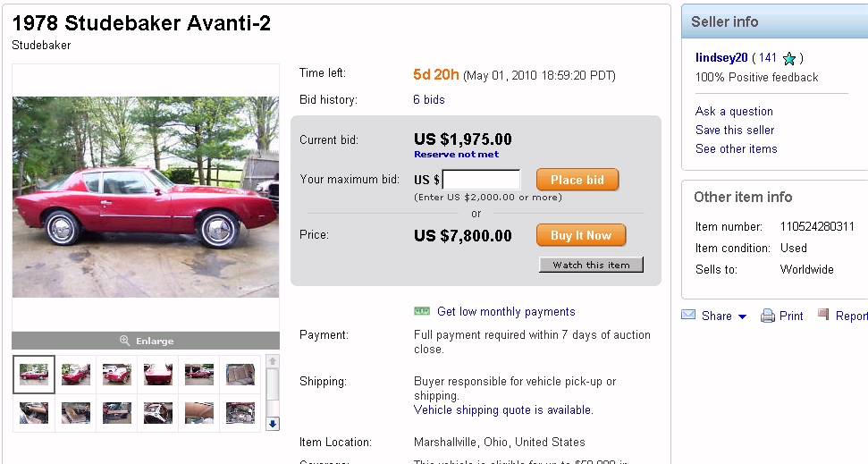Screen dimensions: 868x464
Task: Click the Enlarge magnifier icon below photo
Action: click(125, 341)
